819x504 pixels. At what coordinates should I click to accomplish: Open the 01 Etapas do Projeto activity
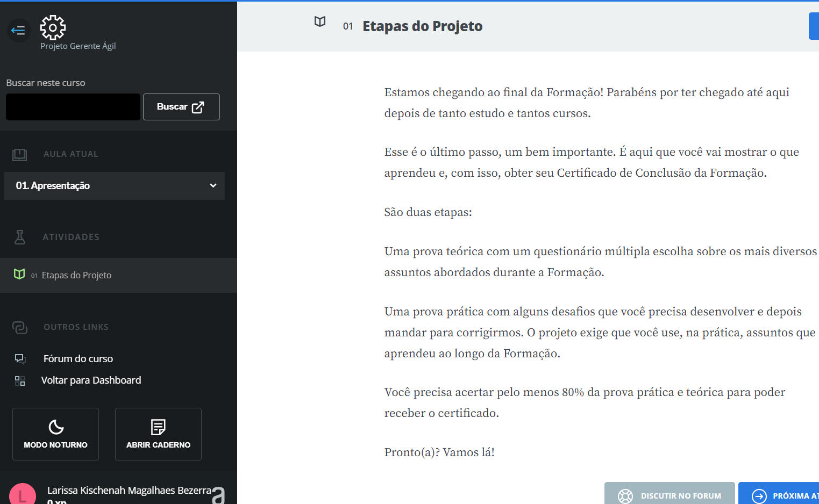(118, 275)
